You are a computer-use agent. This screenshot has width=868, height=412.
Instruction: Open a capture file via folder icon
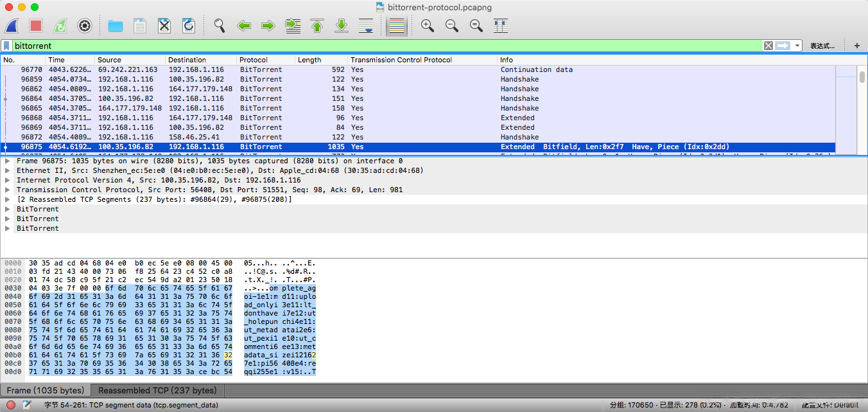tap(116, 26)
